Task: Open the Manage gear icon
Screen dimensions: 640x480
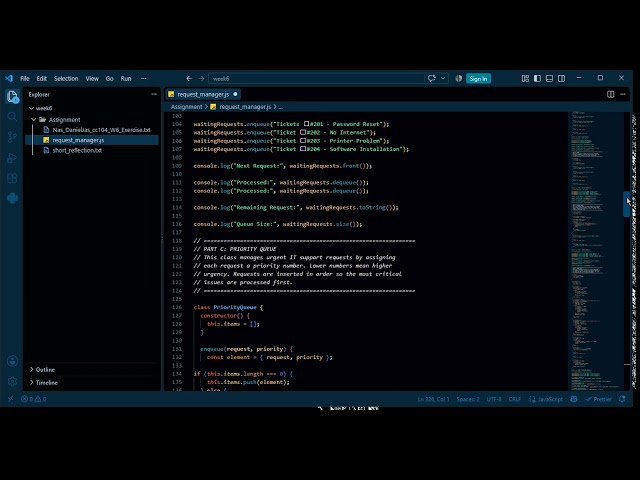Action: click(x=12, y=381)
